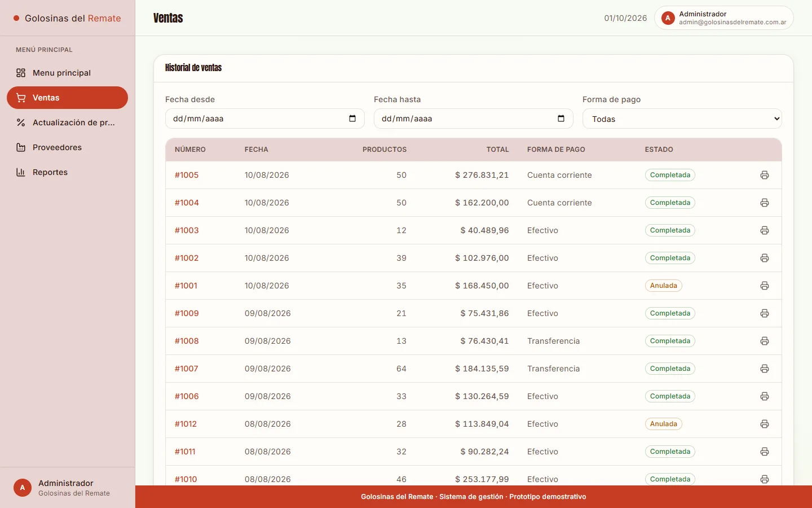812x508 pixels.
Task: Click the Proveedores factory icon
Action: coord(21,147)
